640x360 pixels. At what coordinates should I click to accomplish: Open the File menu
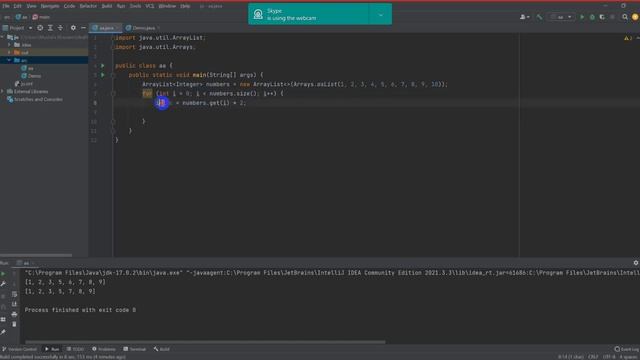pos(6,6)
